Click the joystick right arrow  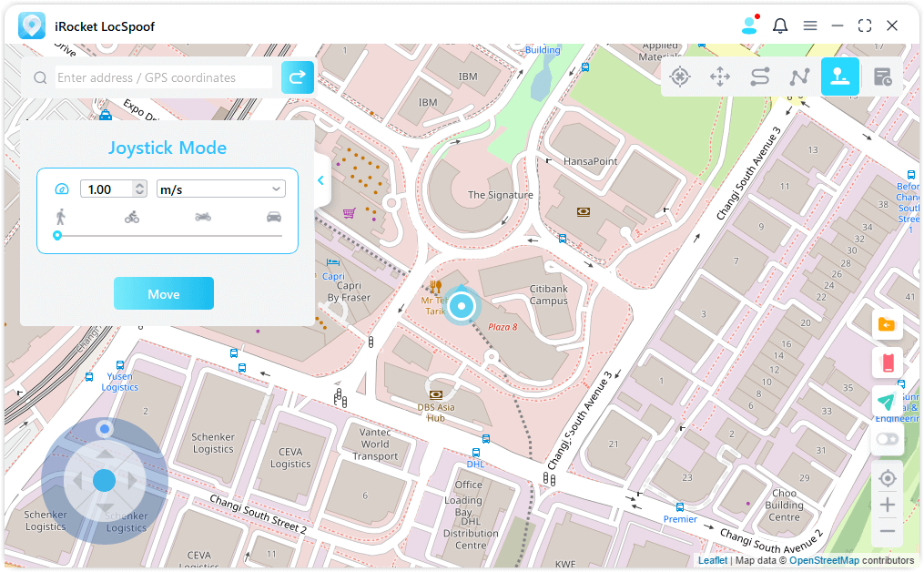[132, 481]
